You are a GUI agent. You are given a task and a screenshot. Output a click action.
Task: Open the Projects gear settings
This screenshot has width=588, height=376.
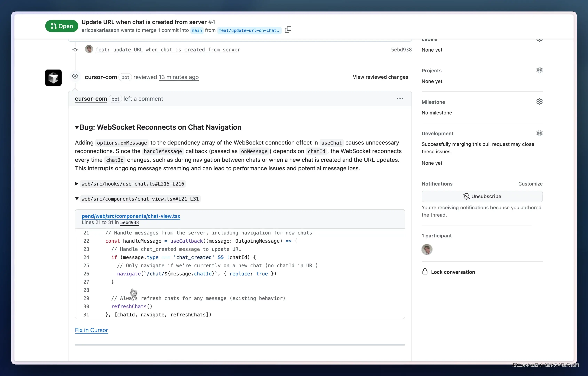point(539,70)
